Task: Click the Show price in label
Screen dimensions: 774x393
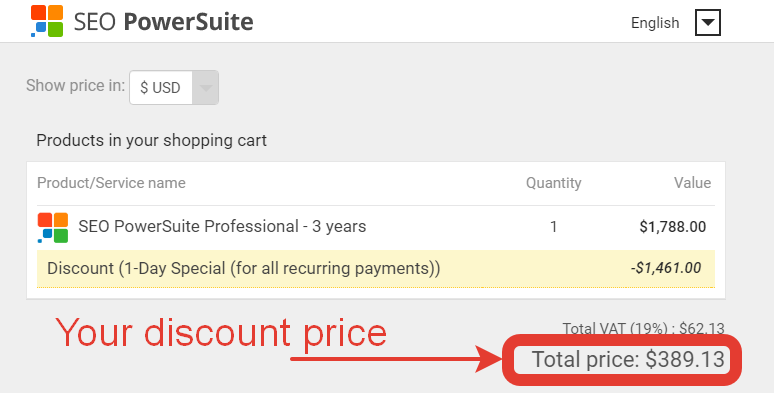Action: click(x=76, y=85)
